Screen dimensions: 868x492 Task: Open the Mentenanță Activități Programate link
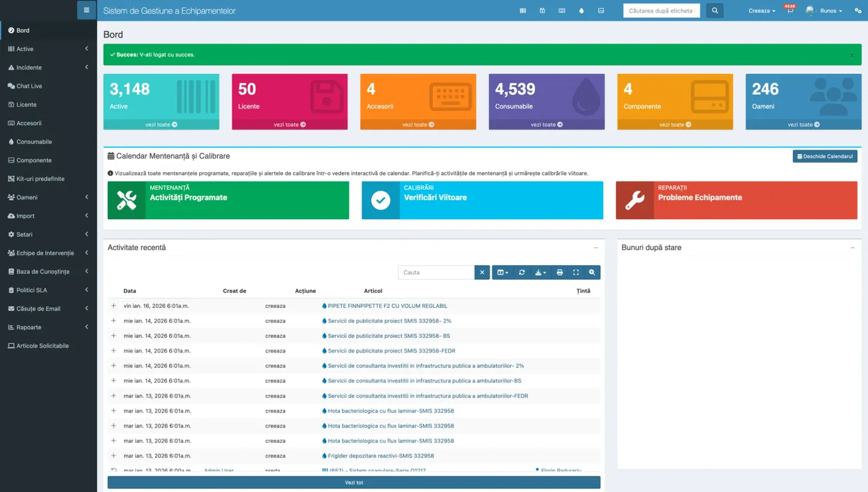[228, 200]
